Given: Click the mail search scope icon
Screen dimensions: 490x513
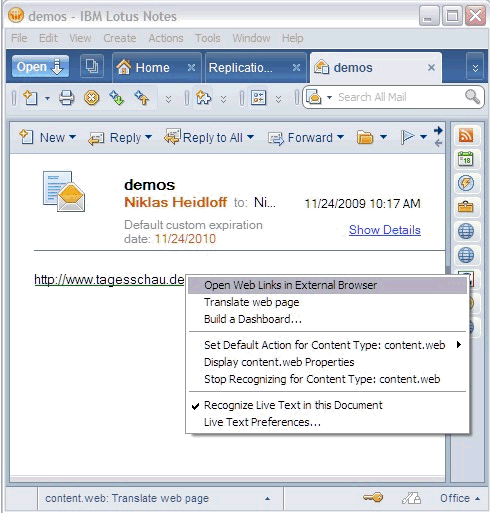Looking at the screenshot, I should [x=314, y=97].
